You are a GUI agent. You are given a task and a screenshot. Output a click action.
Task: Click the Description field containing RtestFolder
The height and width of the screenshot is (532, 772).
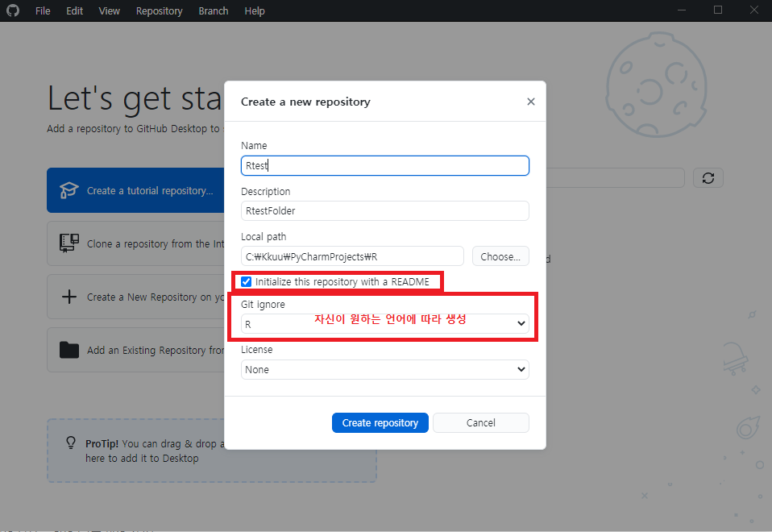tap(385, 211)
